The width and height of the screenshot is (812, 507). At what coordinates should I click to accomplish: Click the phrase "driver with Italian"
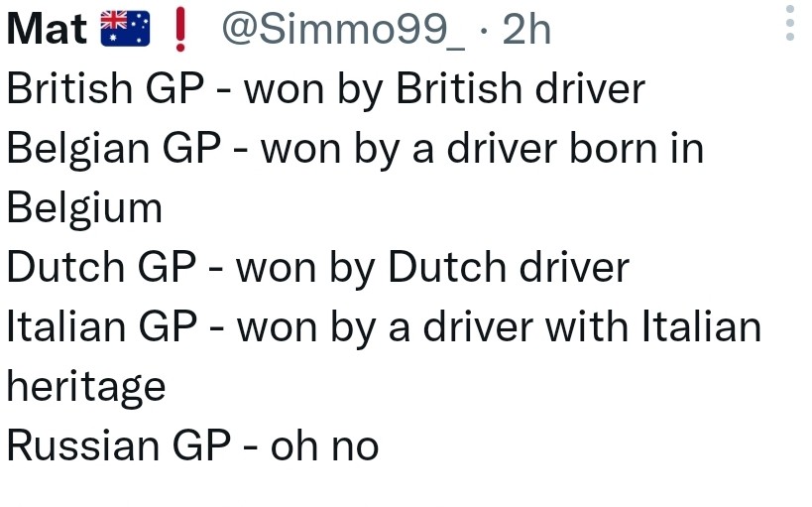pyautogui.click(x=591, y=327)
